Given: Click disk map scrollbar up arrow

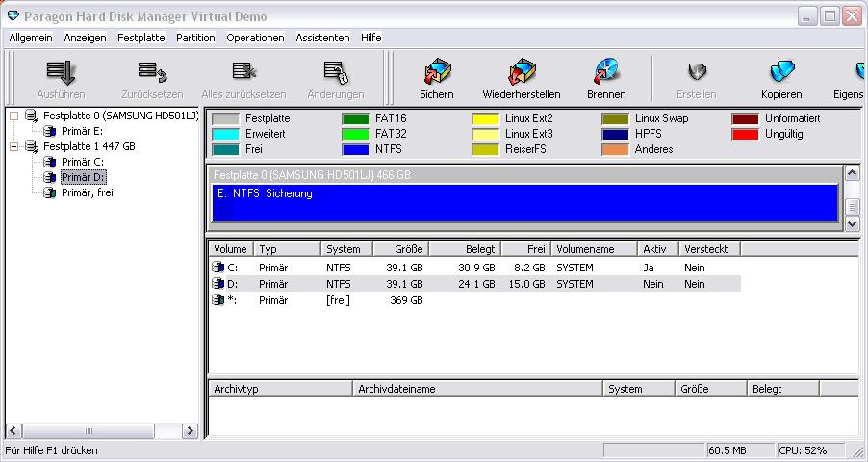Looking at the screenshot, I should point(853,173).
